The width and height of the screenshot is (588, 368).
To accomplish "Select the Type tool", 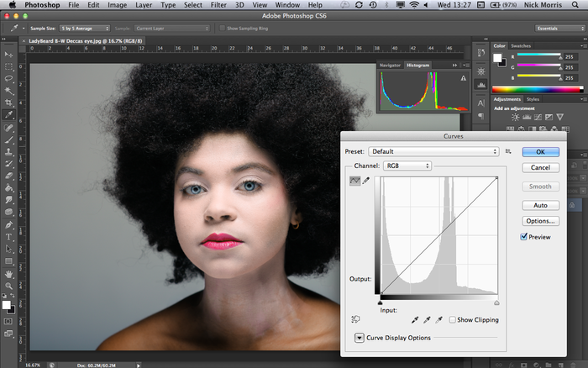I will point(9,237).
